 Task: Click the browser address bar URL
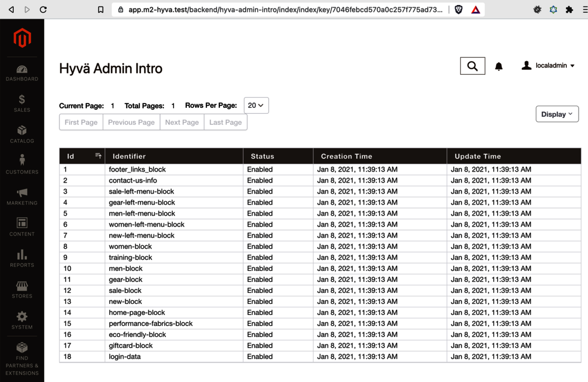(x=280, y=10)
